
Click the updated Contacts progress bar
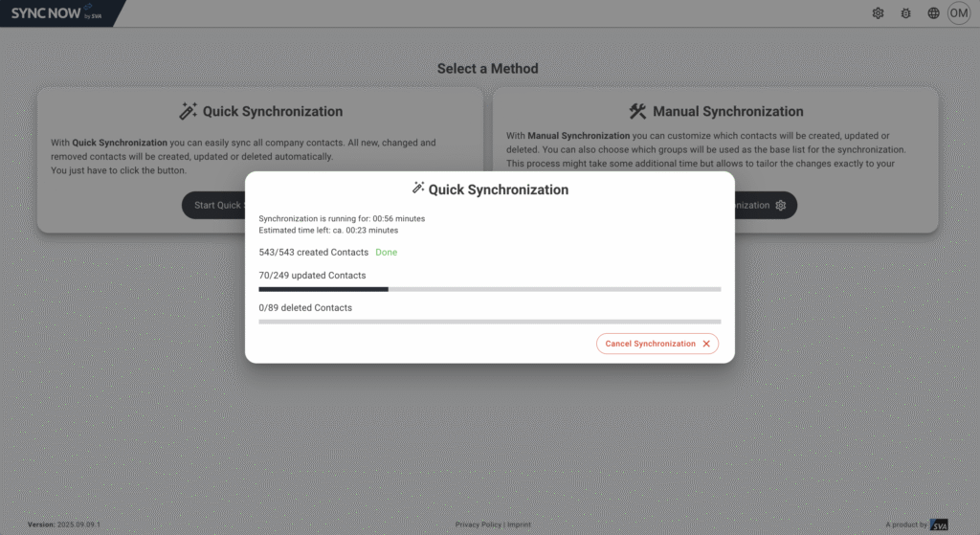pos(489,288)
